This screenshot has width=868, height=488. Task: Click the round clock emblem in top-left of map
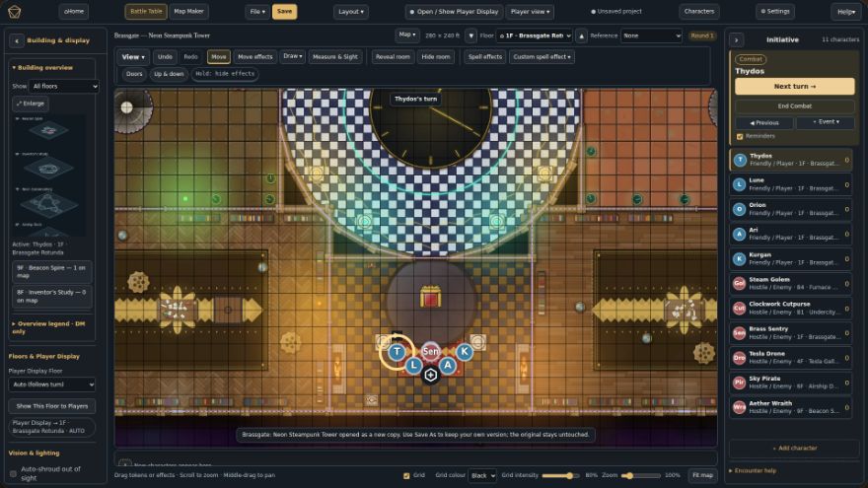(128, 107)
